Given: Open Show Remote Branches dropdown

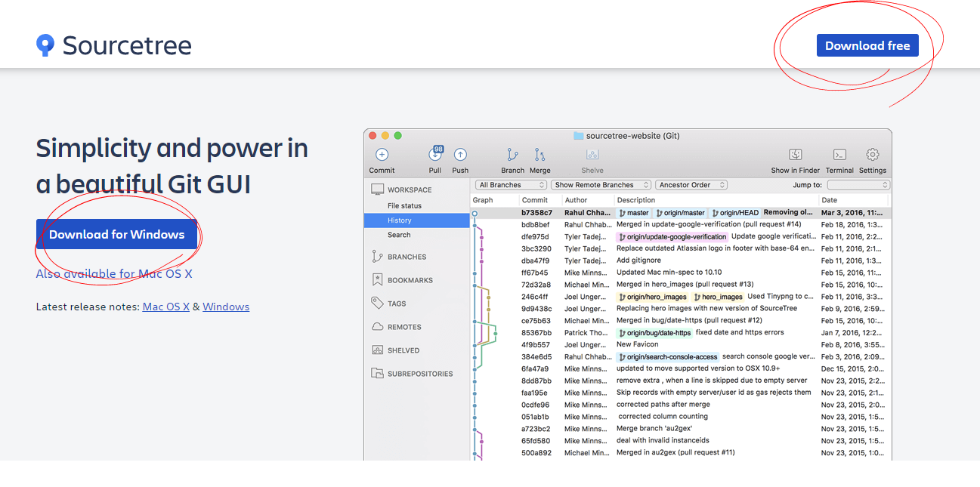Looking at the screenshot, I should (x=601, y=185).
